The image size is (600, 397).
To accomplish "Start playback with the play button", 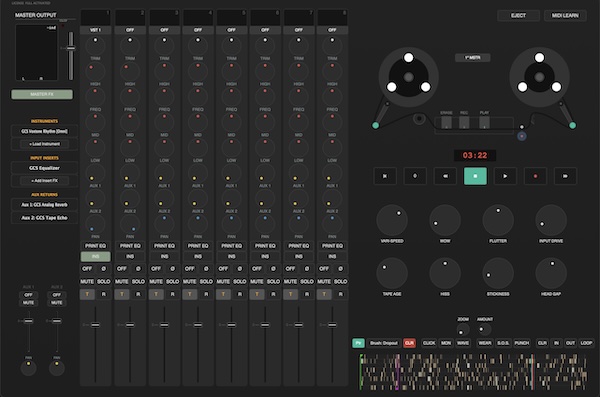I will tap(505, 176).
